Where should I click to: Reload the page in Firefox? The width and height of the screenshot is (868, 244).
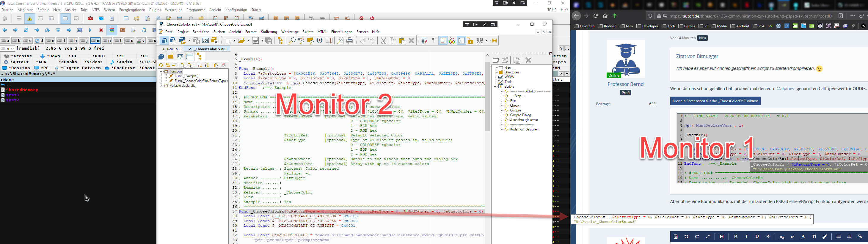click(596, 16)
